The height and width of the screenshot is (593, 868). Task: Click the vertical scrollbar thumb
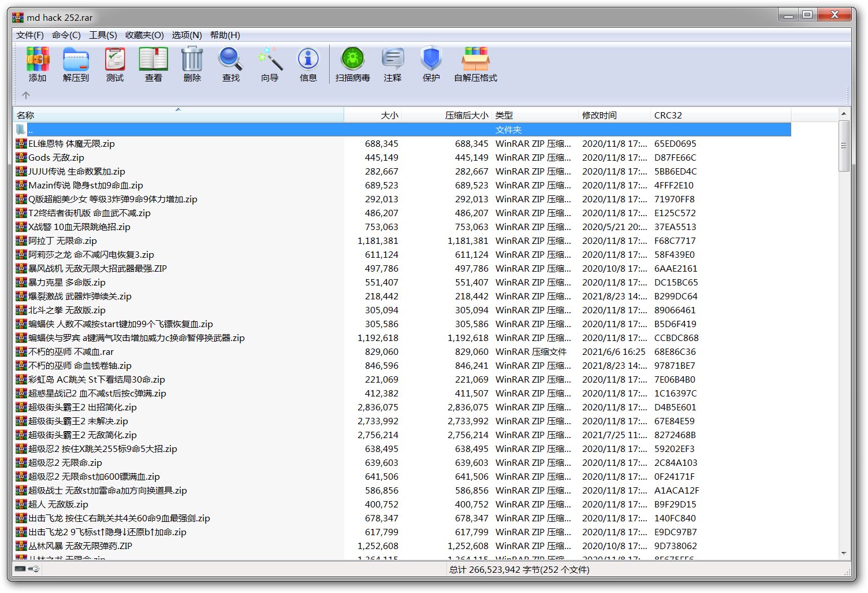point(844,146)
